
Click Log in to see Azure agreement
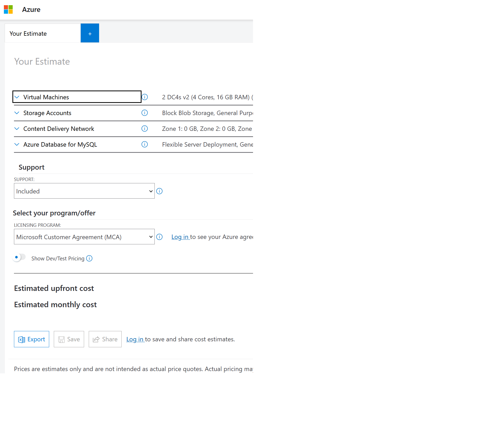[x=180, y=237]
